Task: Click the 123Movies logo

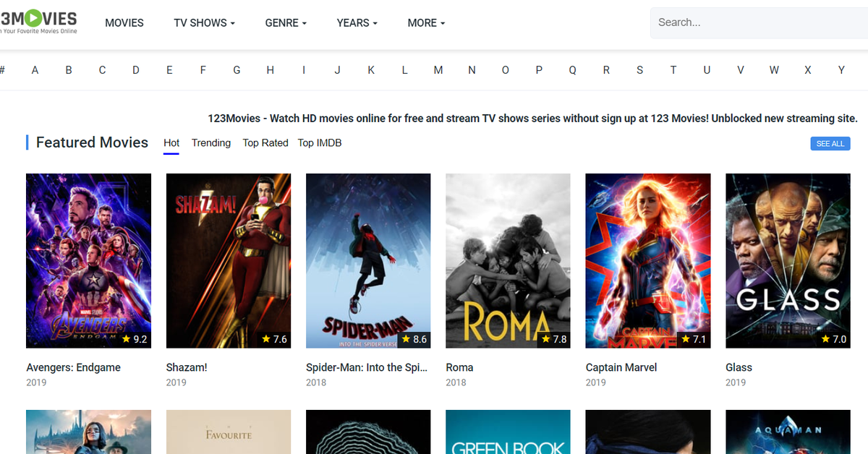Action: tap(38, 22)
